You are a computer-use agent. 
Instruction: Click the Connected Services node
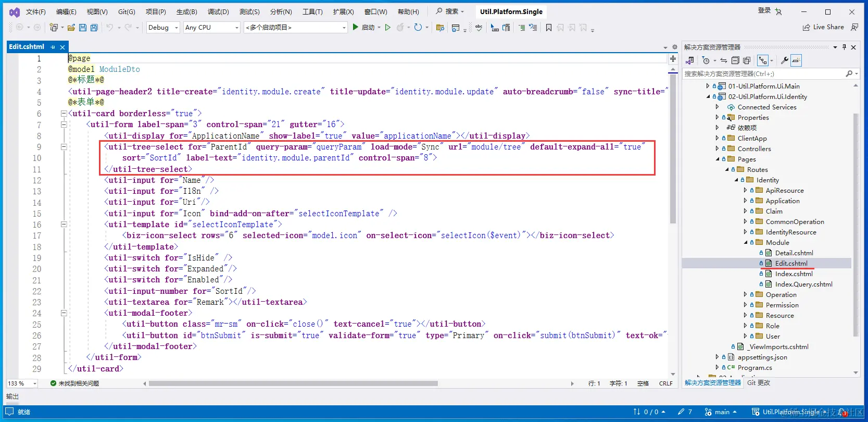point(767,107)
